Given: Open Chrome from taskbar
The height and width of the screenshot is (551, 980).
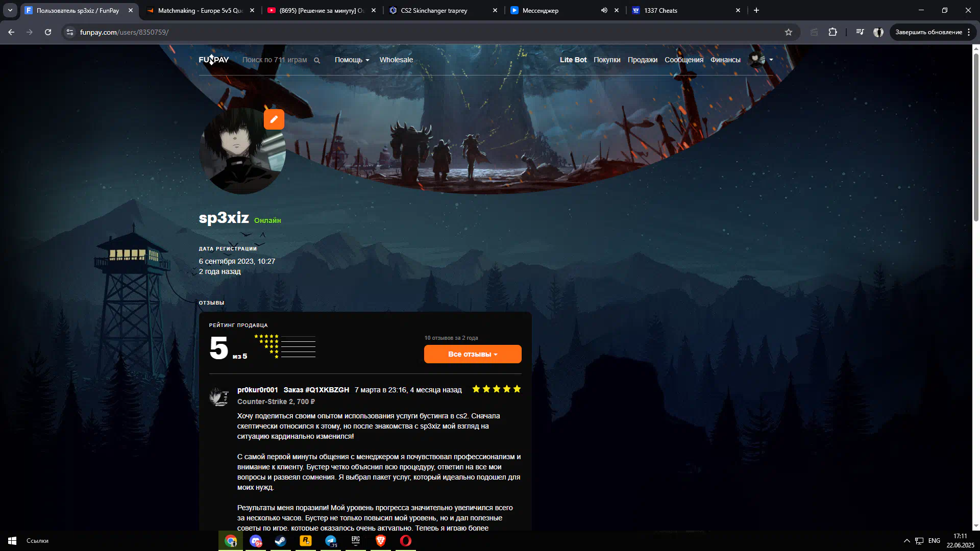Looking at the screenshot, I should pos(231,541).
